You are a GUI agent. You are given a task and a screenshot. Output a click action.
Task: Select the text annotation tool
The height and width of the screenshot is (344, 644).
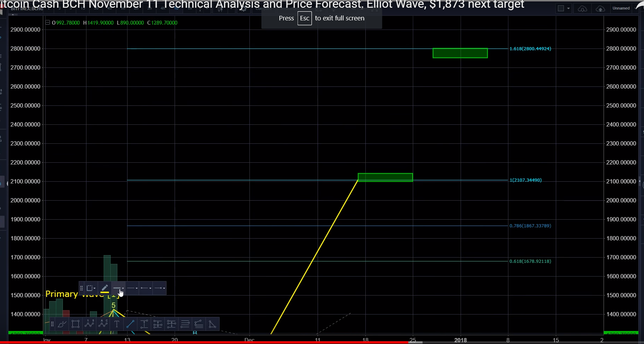tap(117, 324)
